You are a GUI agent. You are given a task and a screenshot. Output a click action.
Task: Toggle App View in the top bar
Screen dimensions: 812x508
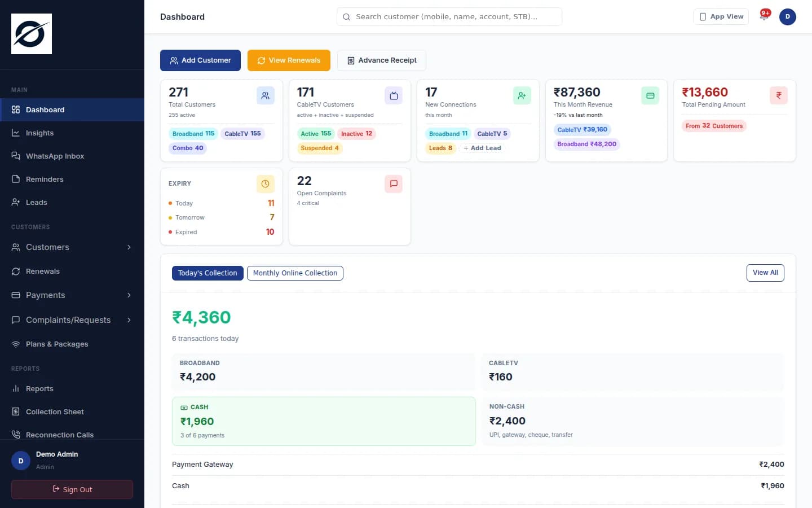coord(721,16)
